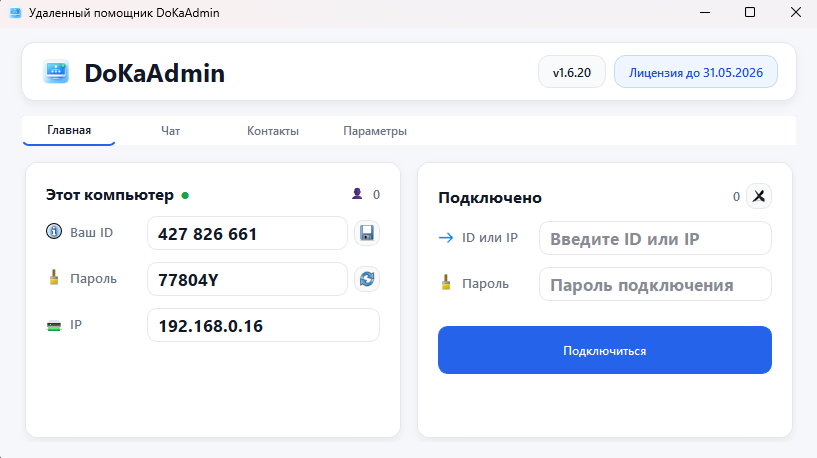Click the disconnect X icon beside Подключено
Image resolution: width=817 pixels, height=458 pixels.
pyautogui.click(x=759, y=196)
